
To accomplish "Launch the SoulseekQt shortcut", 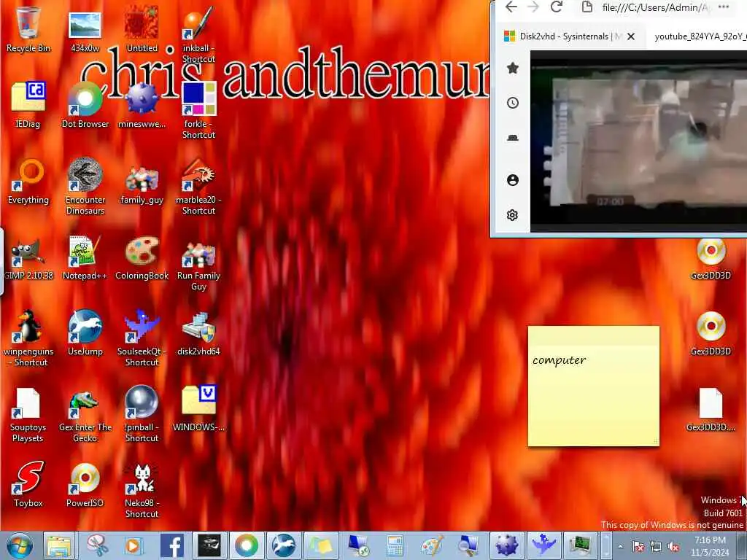I will click(142, 337).
